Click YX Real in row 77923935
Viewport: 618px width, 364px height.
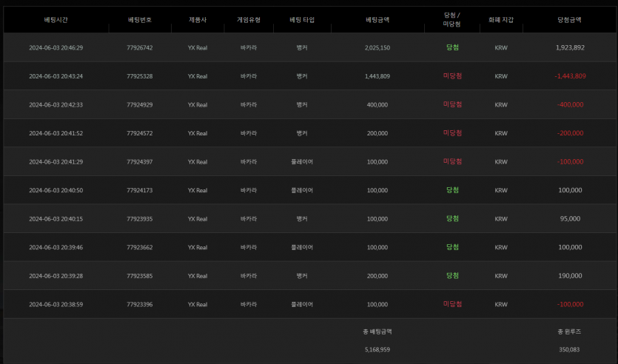point(198,219)
